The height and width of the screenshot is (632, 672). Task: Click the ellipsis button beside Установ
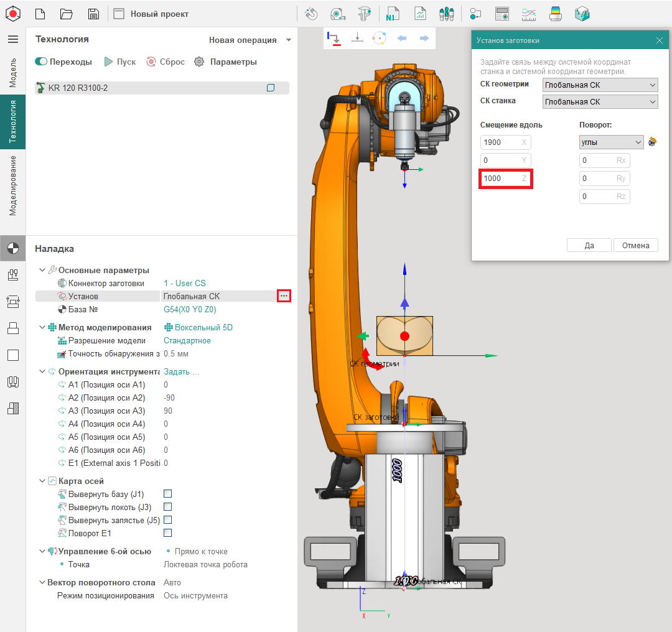point(284,296)
